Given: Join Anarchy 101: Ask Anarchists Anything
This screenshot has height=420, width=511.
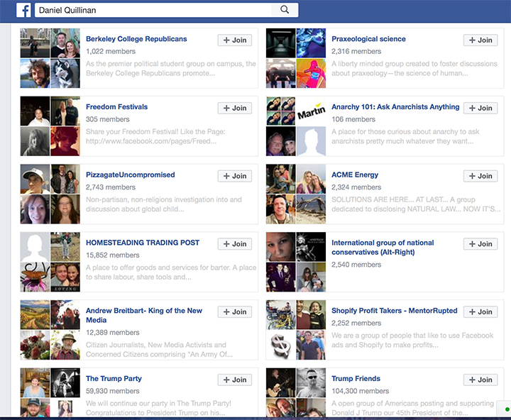Looking at the screenshot, I should click(x=480, y=108).
